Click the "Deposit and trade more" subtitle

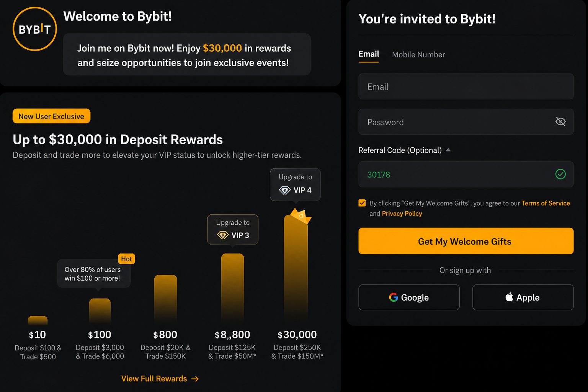[157, 155]
